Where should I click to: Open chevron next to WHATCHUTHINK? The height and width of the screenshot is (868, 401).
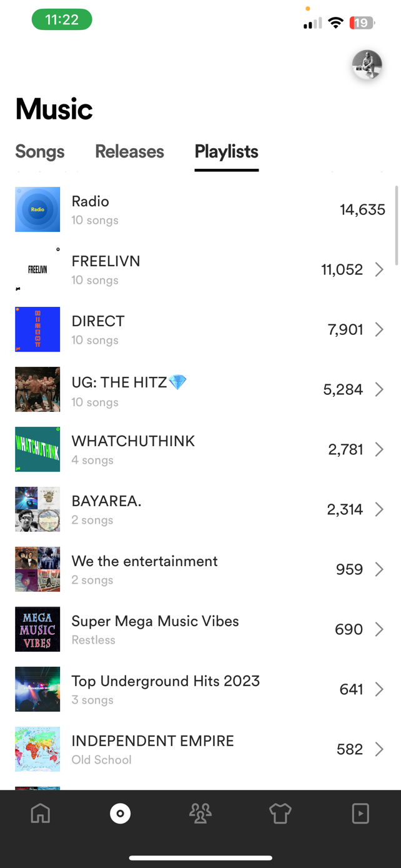click(x=379, y=449)
